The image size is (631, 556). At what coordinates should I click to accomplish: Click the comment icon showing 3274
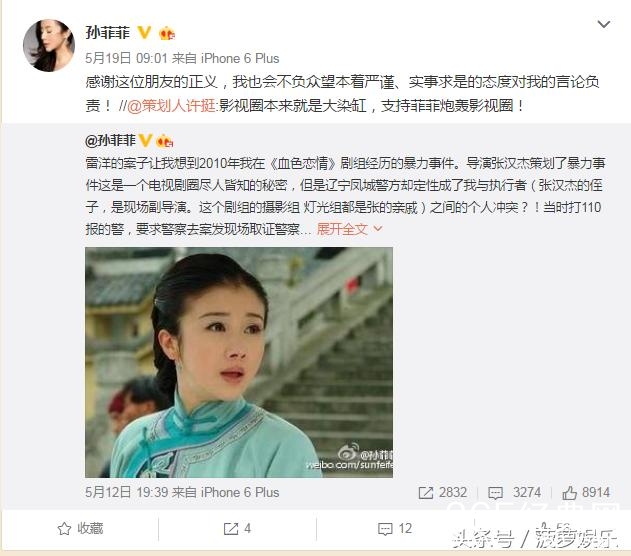pos(495,492)
